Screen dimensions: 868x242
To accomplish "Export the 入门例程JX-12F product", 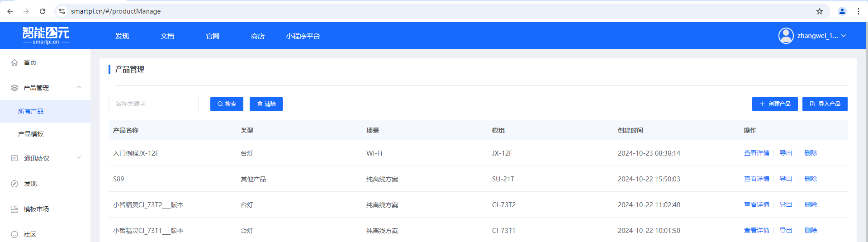I will coord(786,153).
